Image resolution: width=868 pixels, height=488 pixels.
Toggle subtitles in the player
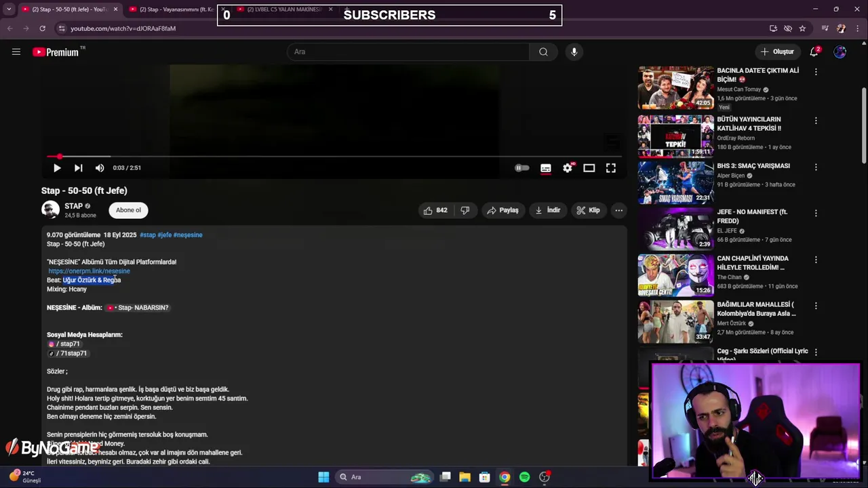point(545,168)
